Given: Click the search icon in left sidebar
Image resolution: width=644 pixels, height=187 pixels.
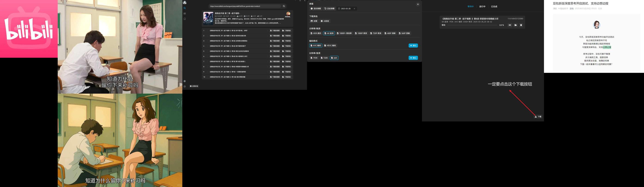Looking at the screenshot, I should coord(184,8).
